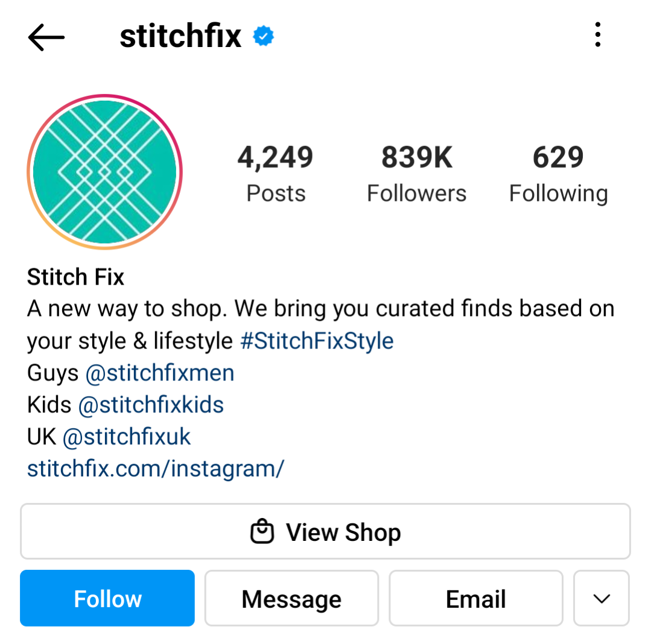
Task: Open the @stitchfixkids profile link
Action: 151,405
